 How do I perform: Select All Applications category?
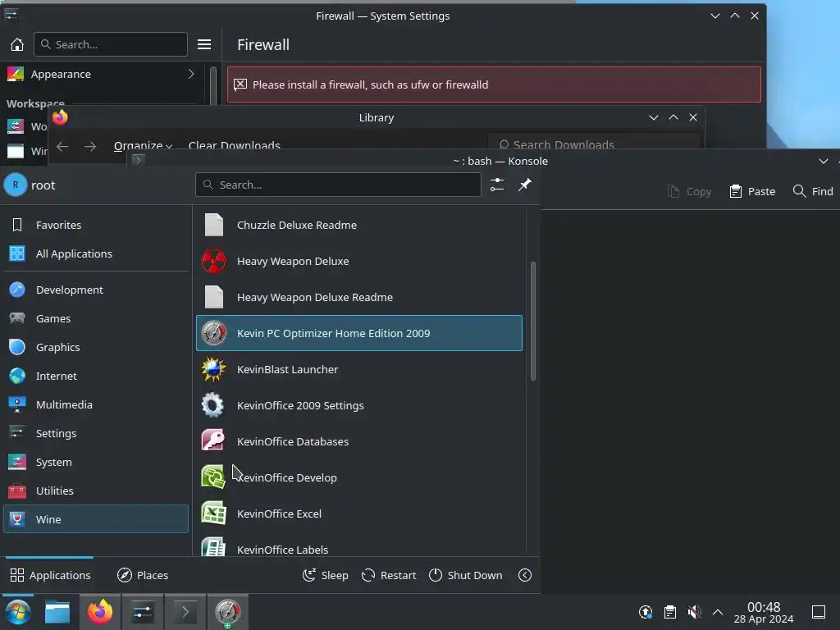[x=96, y=253]
